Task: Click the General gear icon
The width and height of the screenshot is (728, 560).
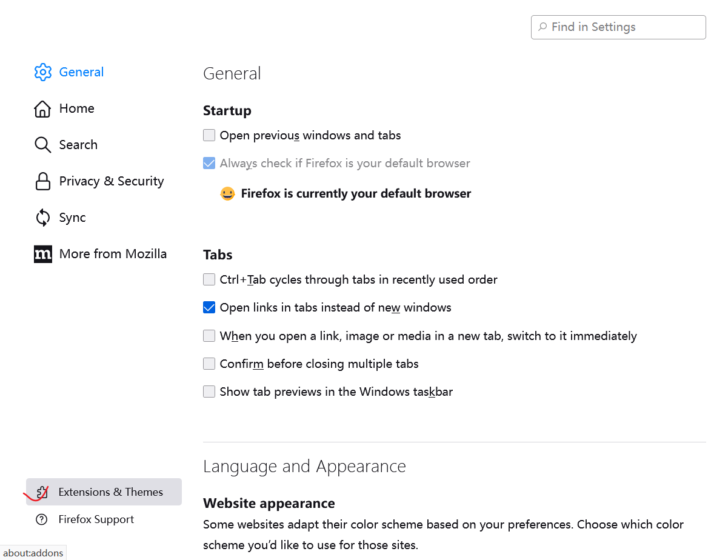Action: (x=43, y=72)
